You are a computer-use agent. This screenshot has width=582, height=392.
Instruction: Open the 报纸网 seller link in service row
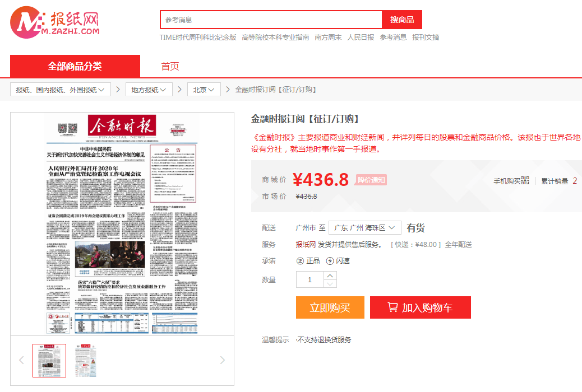click(306, 245)
